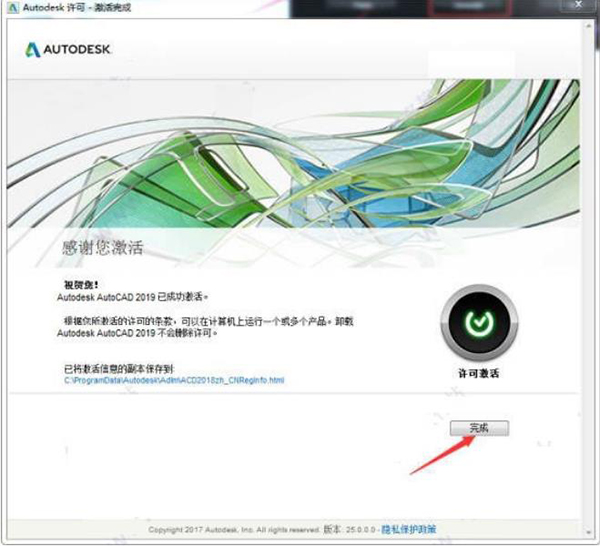Image resolution: width=600 pixels, height=546 pixels.
Task: Click the 祝贺您! congratulation text
Action: 81,285
